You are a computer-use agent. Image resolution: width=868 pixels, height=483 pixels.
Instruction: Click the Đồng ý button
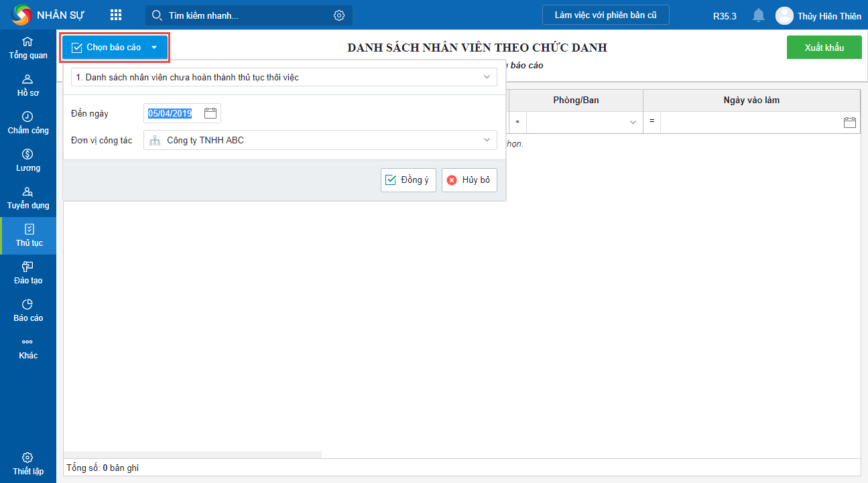tap(408, 180)
